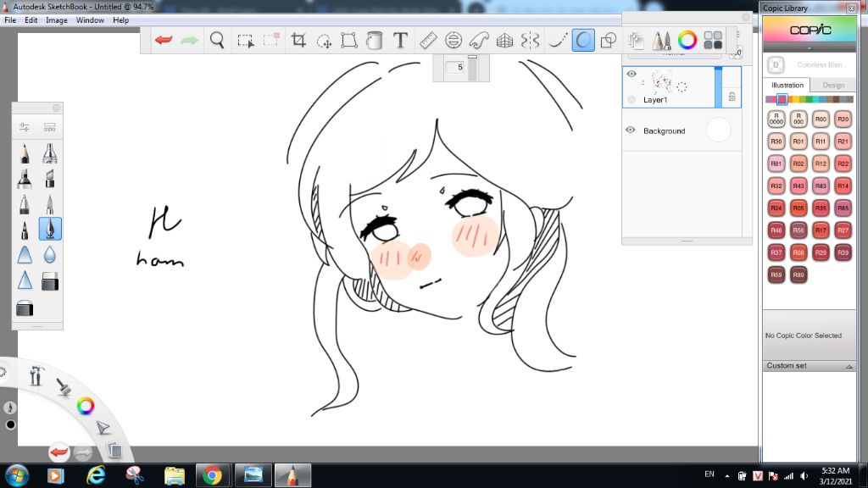Hide Layer1 using its eye icon
This screenshot has width=868, height=488.
[631, 74]
